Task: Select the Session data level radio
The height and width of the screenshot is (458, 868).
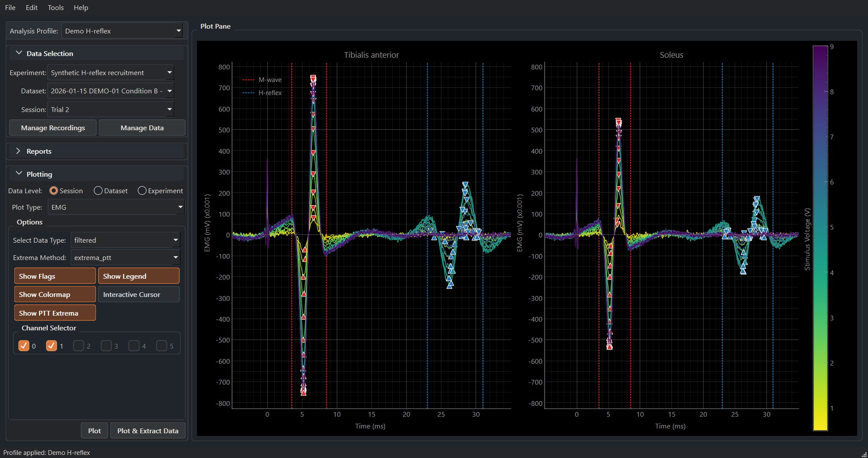Action: [66, 191]
